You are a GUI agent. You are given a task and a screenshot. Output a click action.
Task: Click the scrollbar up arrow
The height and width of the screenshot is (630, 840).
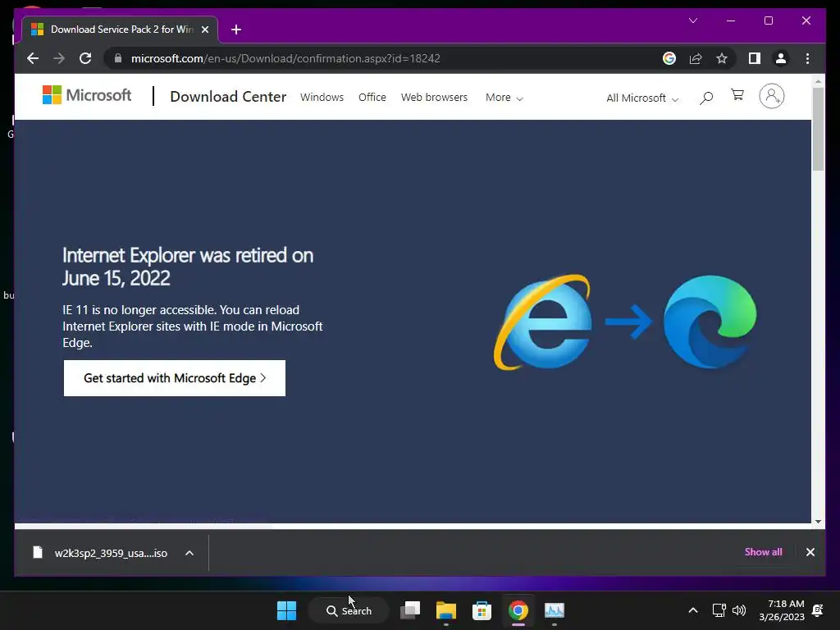click(818, 81)
